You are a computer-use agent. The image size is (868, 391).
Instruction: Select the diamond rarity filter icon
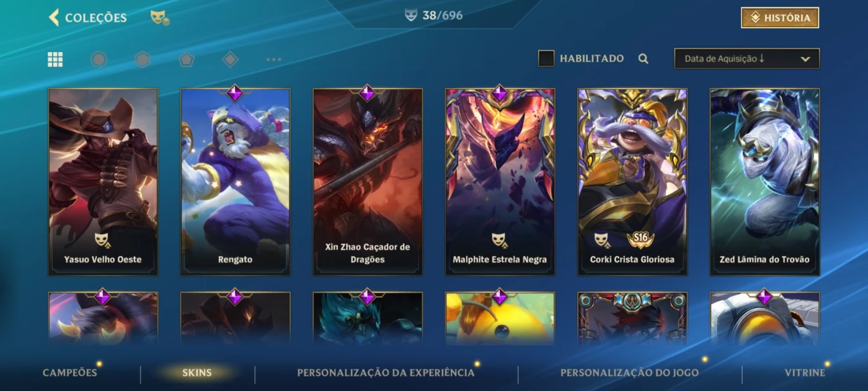pyautogui.click(x=230, y=60)
